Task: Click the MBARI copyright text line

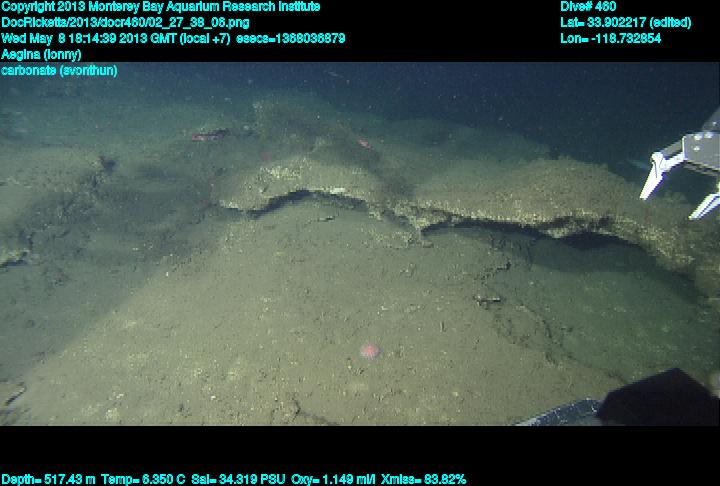Action: (161, 7)
